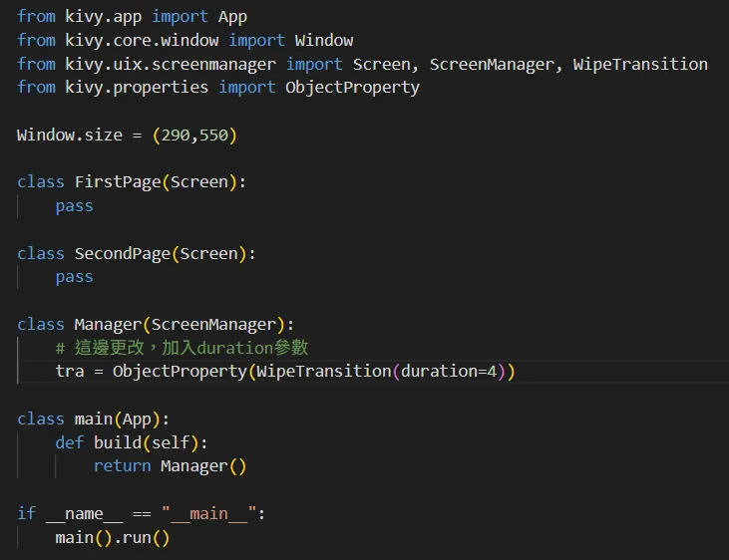Click the 'tra' variable name
This screenshot has height=560, width=729.
(x=70, y=372)
